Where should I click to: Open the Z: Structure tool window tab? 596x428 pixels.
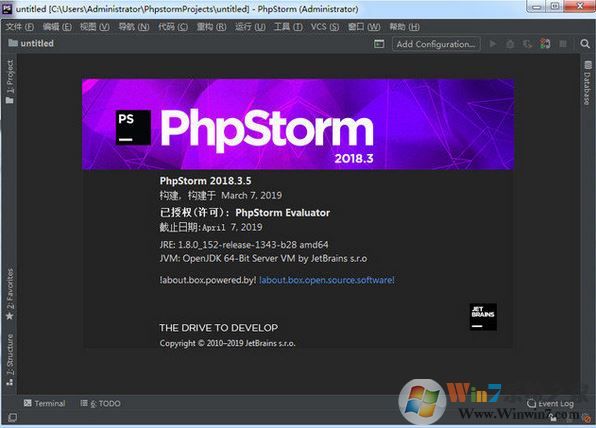click(x=10, y=360)
